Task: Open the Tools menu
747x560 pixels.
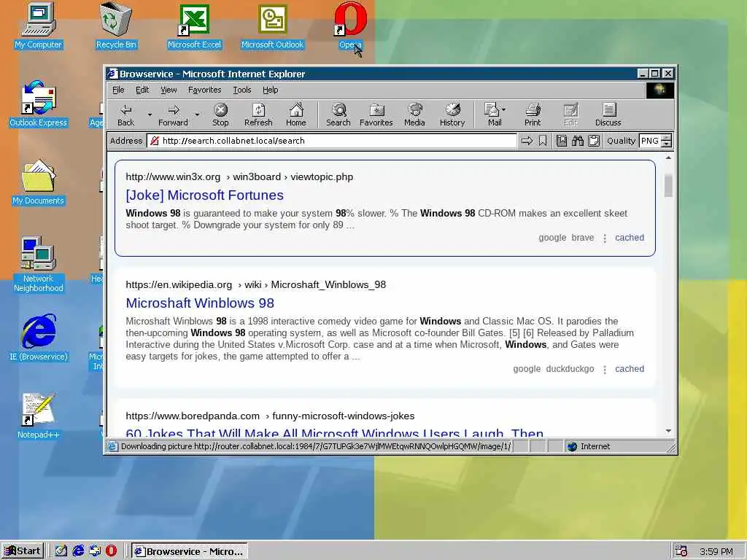Action: pos(241,90)
